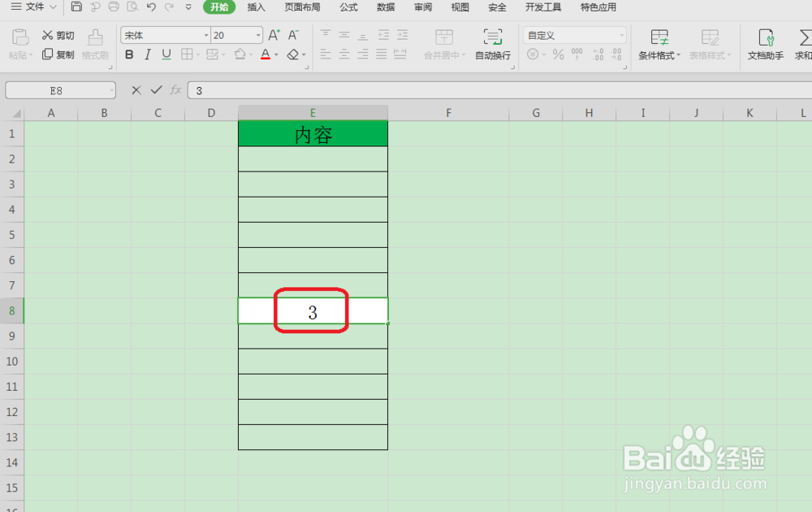Save the workbook with the save icon
The width and height of the screenshot is (812, 512).
click(76, 7)
